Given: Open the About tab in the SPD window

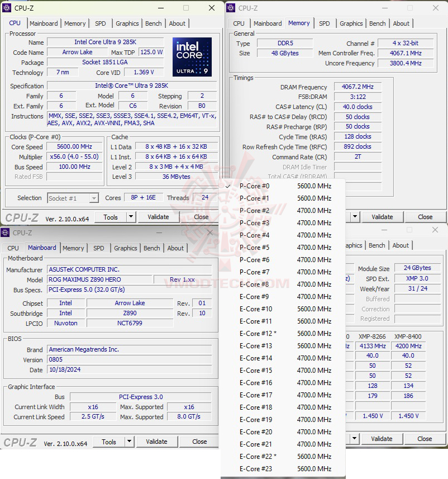Looking at the screenshot, I should pyautogui.click(x=401, y=245).
